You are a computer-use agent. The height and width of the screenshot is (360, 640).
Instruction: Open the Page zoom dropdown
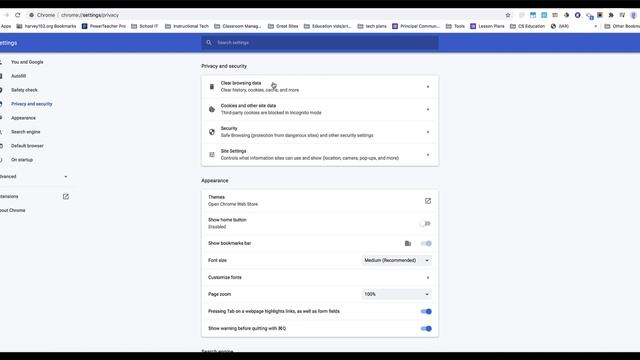[x=396, y=294]
